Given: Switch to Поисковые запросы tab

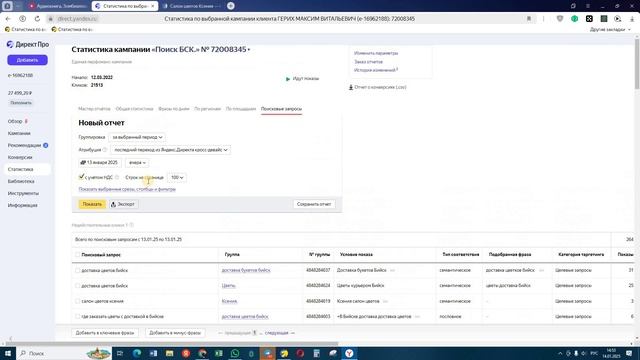Looking at the screenshot, I should pos(281,109).
